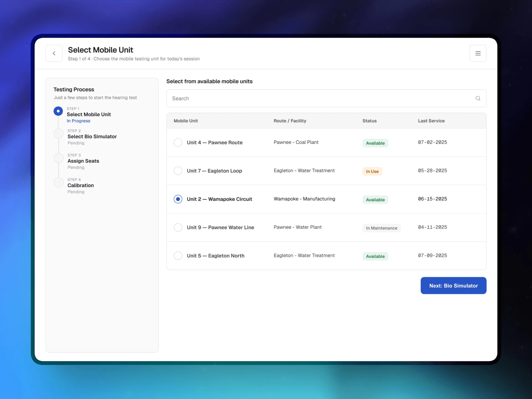This screenshot has width=532, height=399.
Task: Click the Available badge for Unit 2
Action: coord(375,199)
